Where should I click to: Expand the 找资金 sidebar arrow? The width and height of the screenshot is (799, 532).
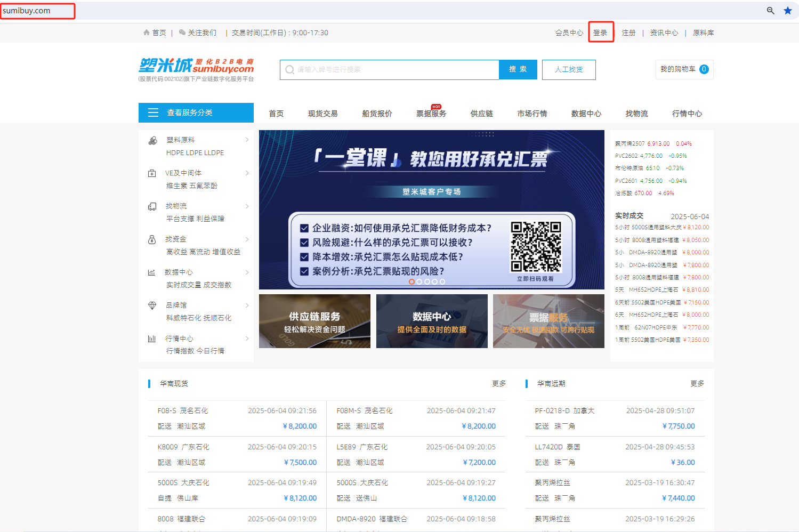(x=247, y=239)
